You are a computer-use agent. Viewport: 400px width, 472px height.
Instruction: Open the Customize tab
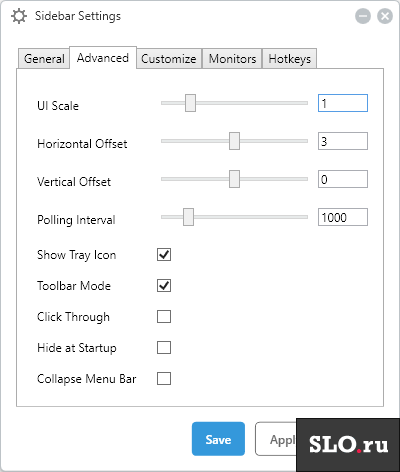point(169,59)
